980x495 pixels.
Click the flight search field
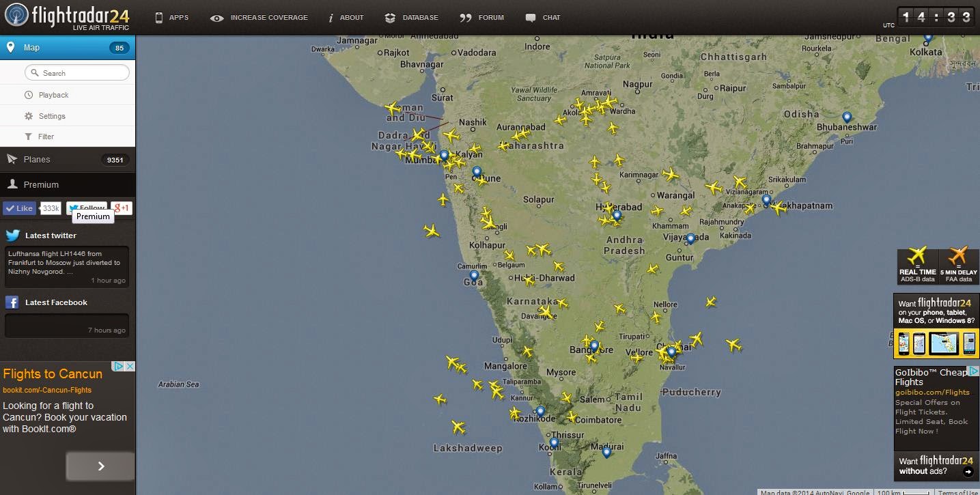[77, 72]
